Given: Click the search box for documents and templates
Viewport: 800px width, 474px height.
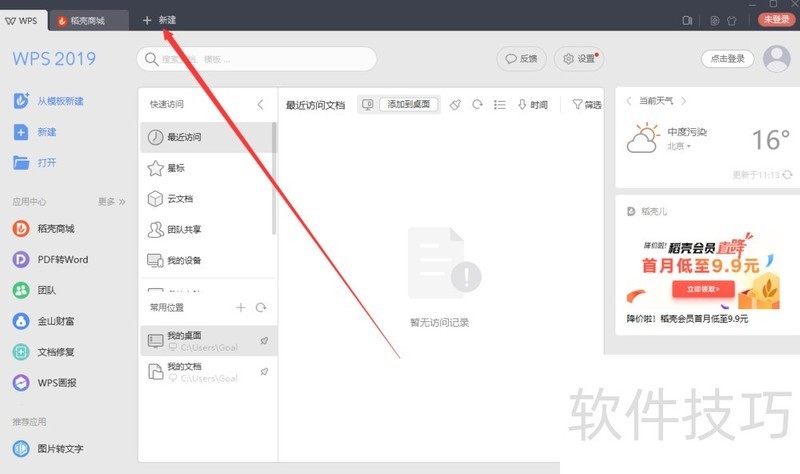Looking at the screenshot, I should pos(257,59).
